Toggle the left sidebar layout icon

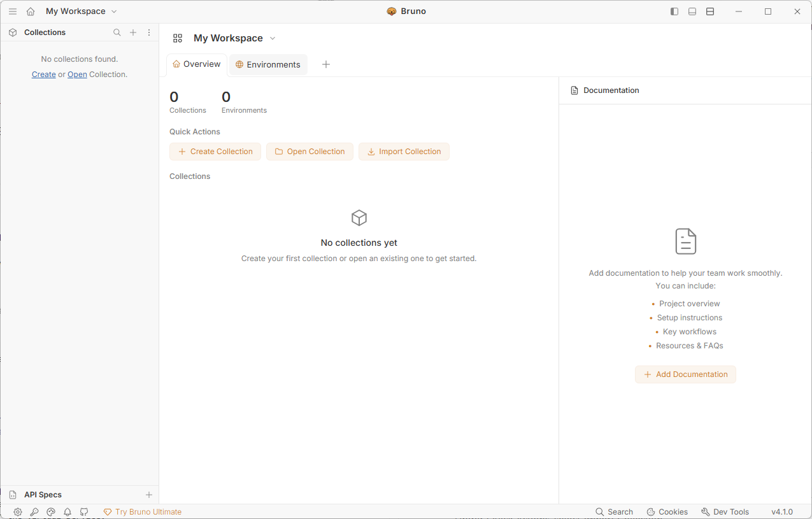pos(674,11)
